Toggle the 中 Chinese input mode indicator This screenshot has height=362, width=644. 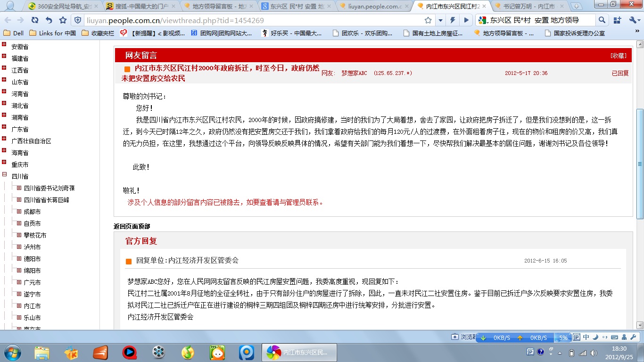coord(586,337)
